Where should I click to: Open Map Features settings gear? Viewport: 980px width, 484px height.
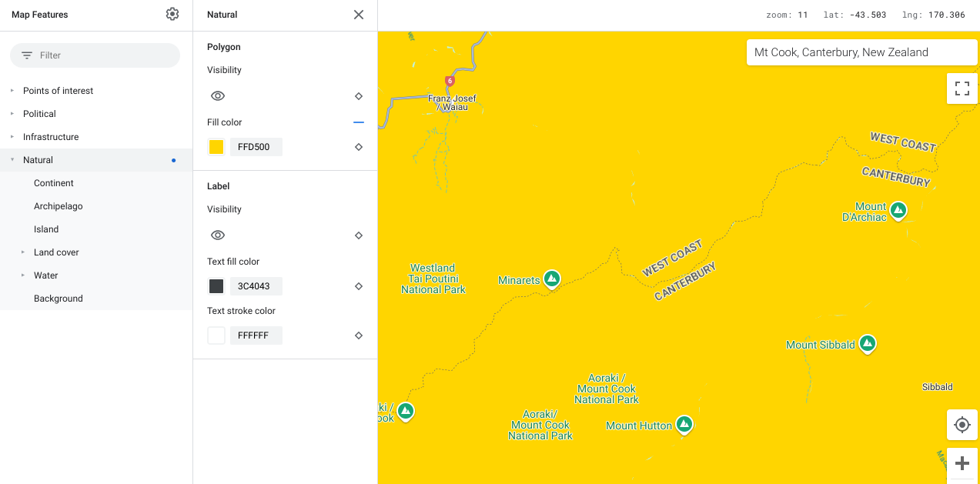[172, 14]
